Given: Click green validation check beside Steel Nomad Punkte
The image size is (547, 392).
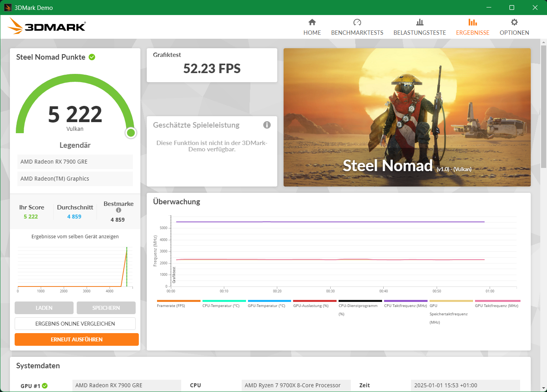Looking at the screenshot, I should tap(92, 57).
